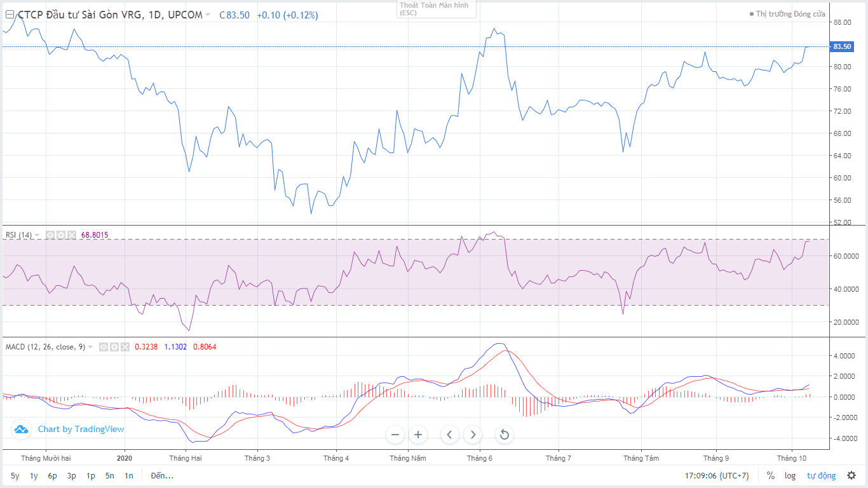Open MACD indicator settings gear
This screenshot has width=868, height=488.
point(114,347)
